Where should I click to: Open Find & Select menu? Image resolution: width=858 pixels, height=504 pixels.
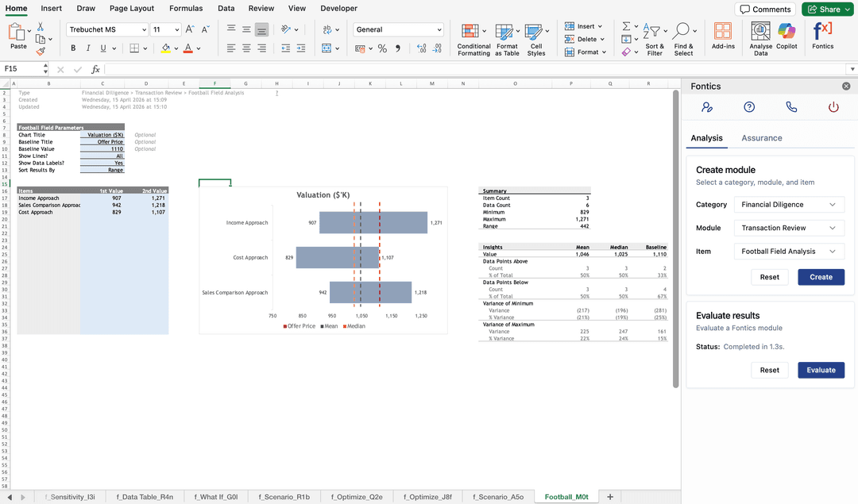683,40
